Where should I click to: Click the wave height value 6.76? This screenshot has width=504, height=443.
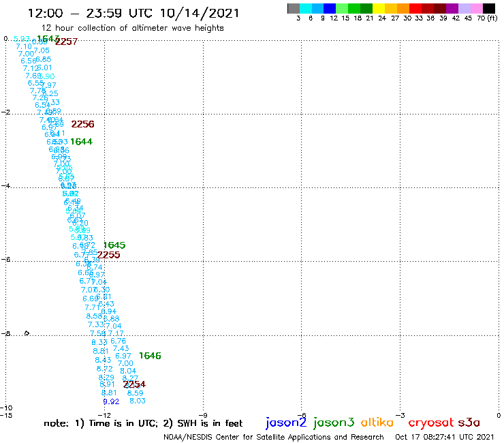pos(119,341)
